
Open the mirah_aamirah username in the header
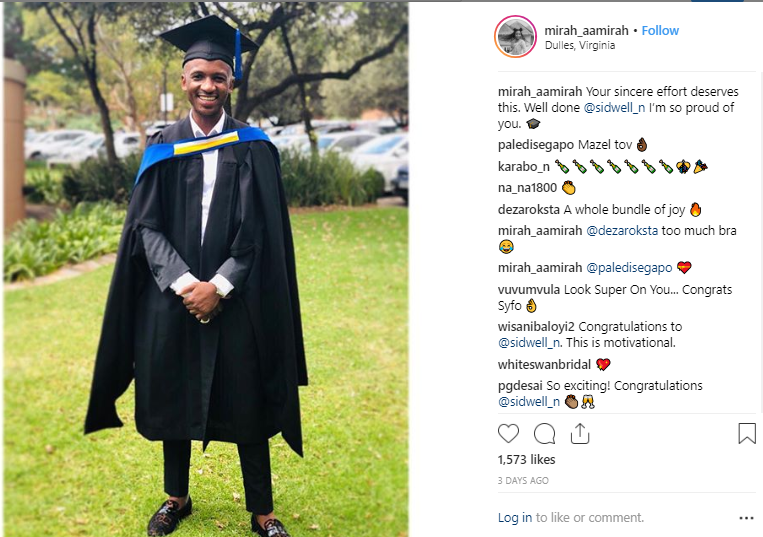[x=586, y=31]
